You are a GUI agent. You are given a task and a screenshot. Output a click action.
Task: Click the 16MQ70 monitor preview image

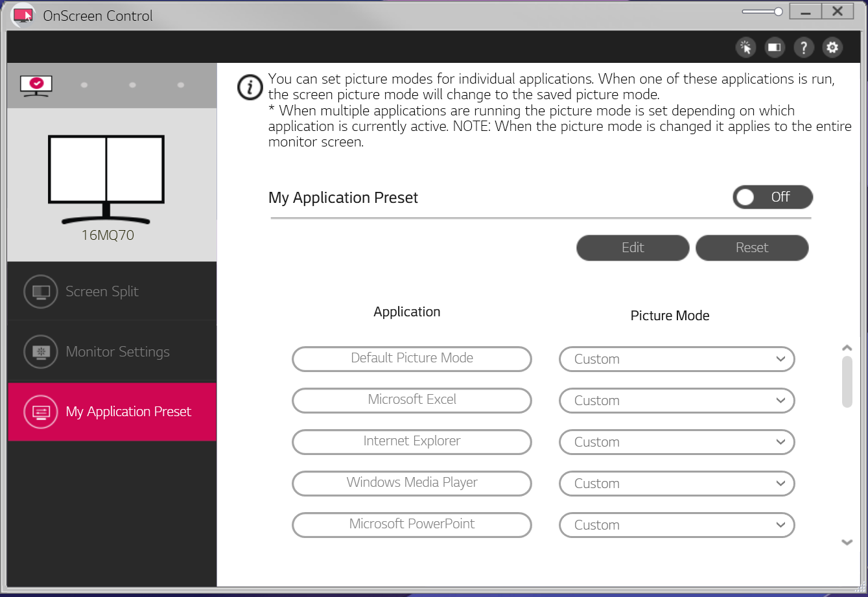[107, 179]
